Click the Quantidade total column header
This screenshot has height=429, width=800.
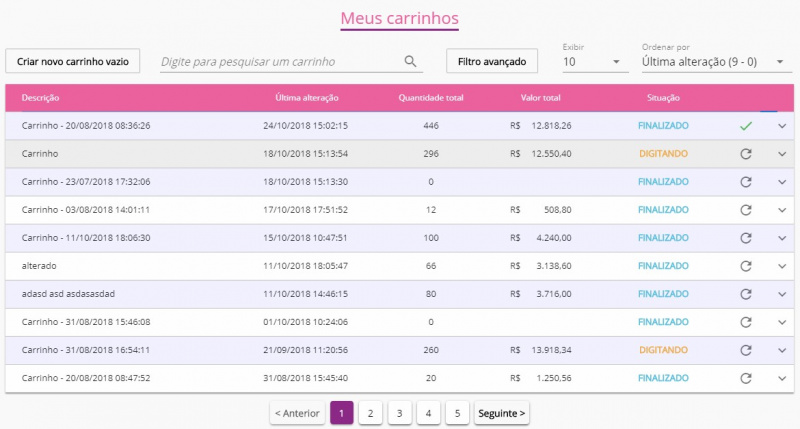pos(431,97)
